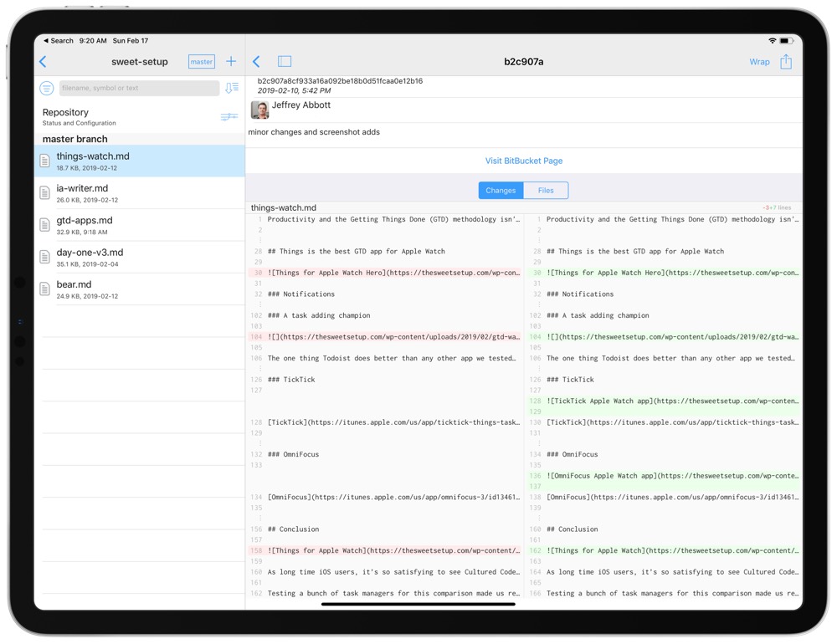837x644 pixels.
Task: Tap the Wi-Fi status icon
Action: [x=772, y=40]
